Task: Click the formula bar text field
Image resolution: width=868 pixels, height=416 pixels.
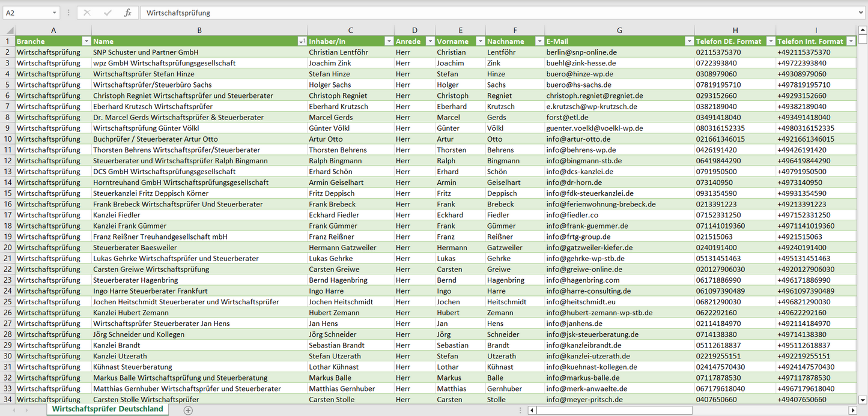Action: coord(499,13)
